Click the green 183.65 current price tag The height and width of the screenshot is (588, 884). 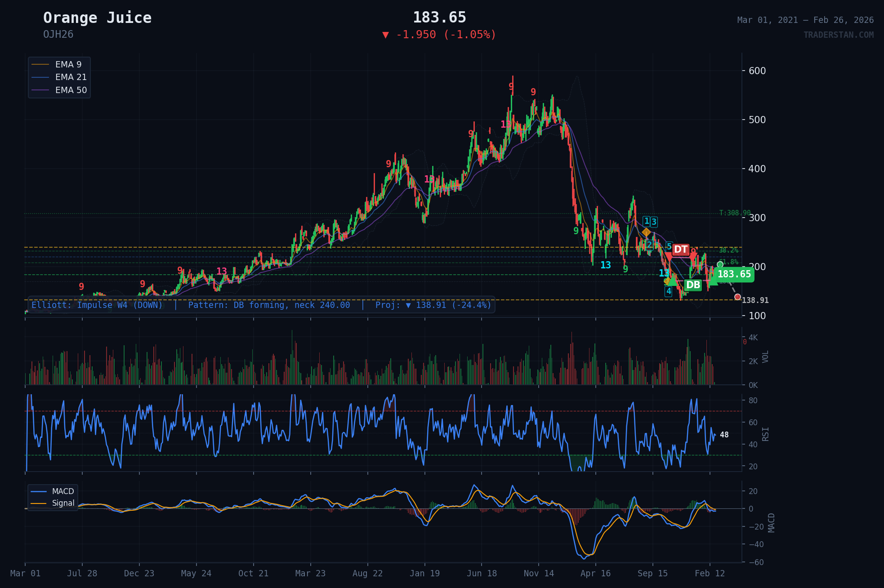click(734, 274)
